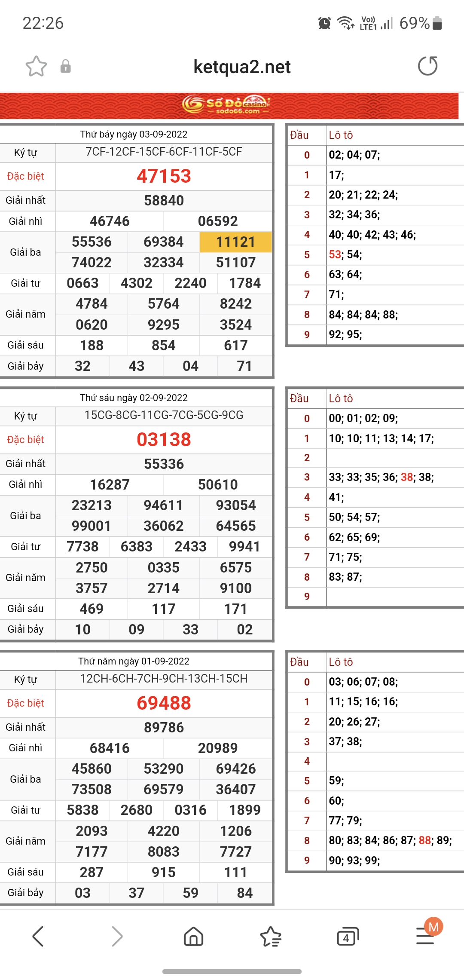Tap special prize number 69488
Screen dimensions: 464x980
click(x=164, y=703)
